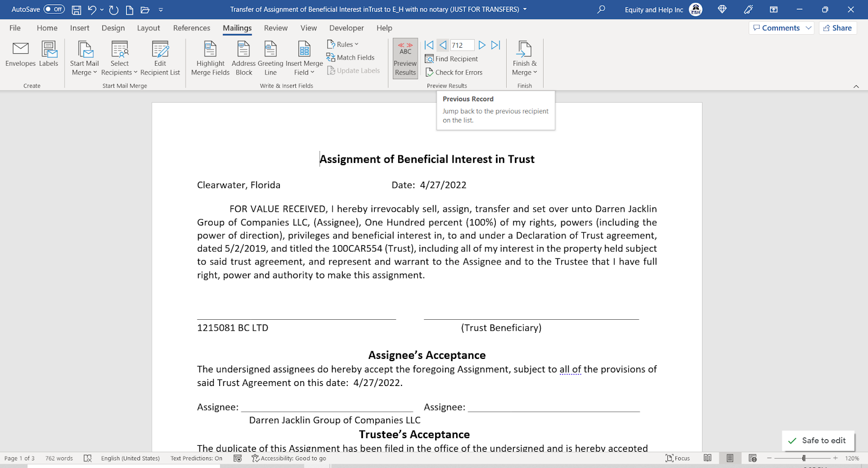Open the Developer tab
The height and width of the screenshot is (468, 868).
tap(347, 28)
